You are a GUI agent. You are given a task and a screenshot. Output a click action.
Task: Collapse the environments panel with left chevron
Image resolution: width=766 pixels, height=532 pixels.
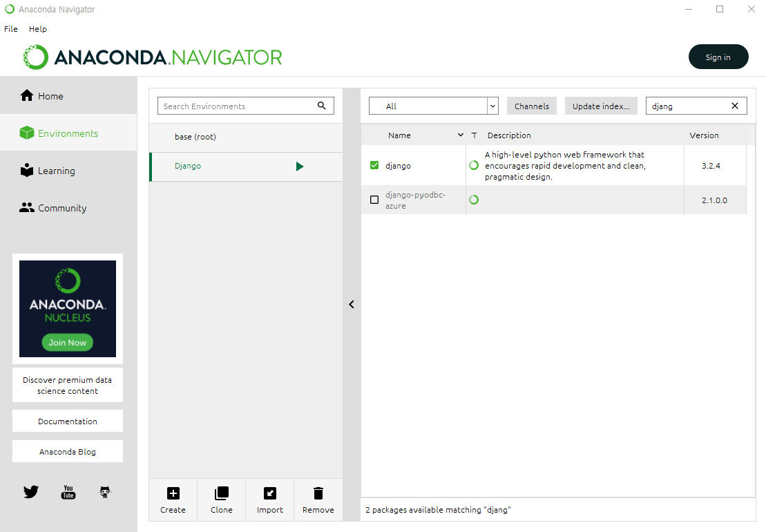click(352, 305)
